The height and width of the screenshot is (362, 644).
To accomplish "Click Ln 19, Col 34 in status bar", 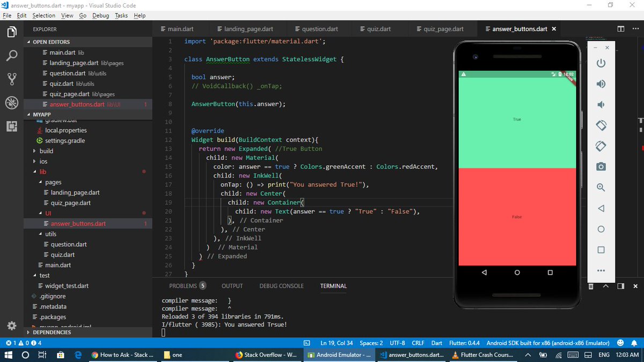I will (336, 343).
